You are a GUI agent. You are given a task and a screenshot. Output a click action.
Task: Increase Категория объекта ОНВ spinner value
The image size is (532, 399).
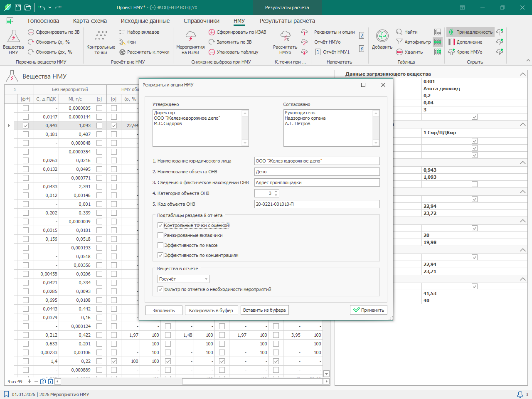click(x=276, y=192)
